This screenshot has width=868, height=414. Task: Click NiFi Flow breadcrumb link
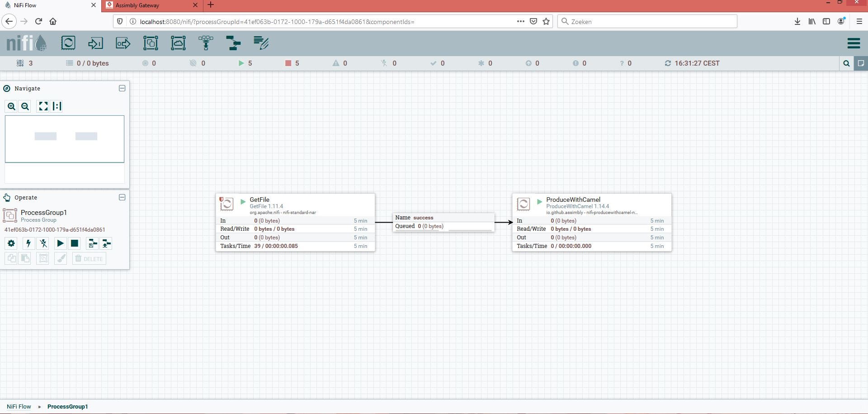coord(19,406)
